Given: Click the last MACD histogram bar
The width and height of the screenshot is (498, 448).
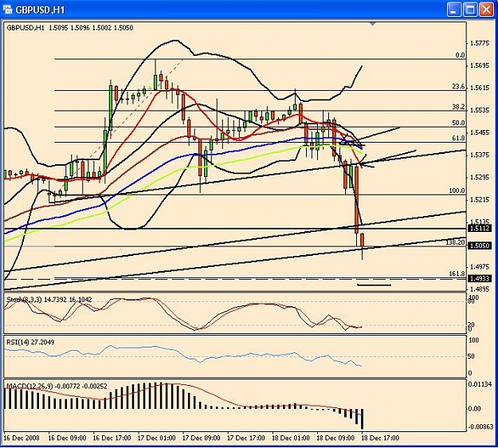Looking at the screenshot, I should 362,419.
